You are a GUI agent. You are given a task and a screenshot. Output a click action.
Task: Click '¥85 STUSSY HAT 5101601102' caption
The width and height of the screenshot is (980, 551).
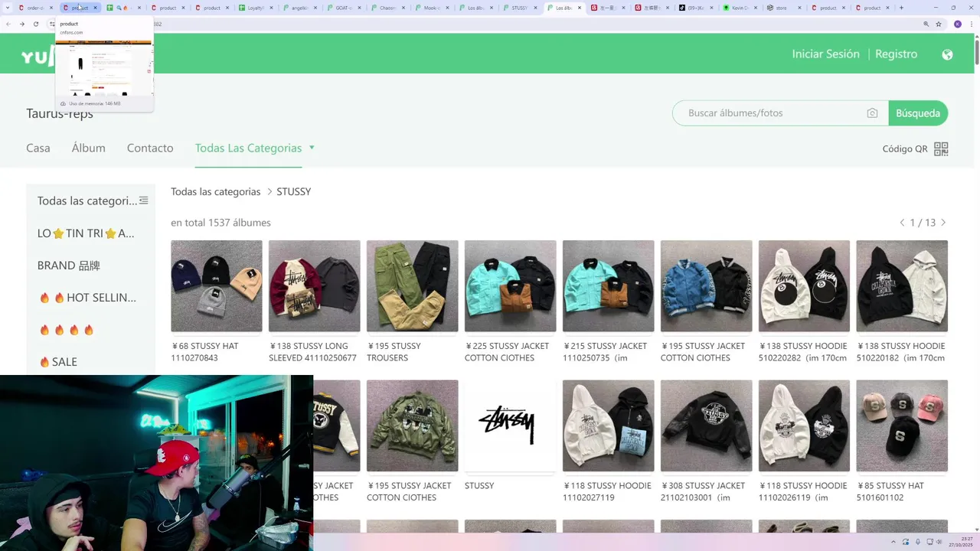pyautogui.click(x=890, y=491)
